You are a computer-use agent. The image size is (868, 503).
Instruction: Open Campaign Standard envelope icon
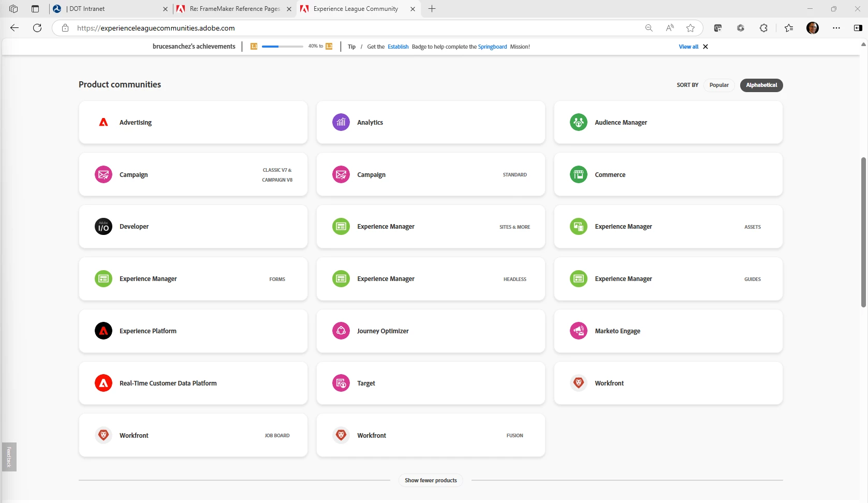341,174
